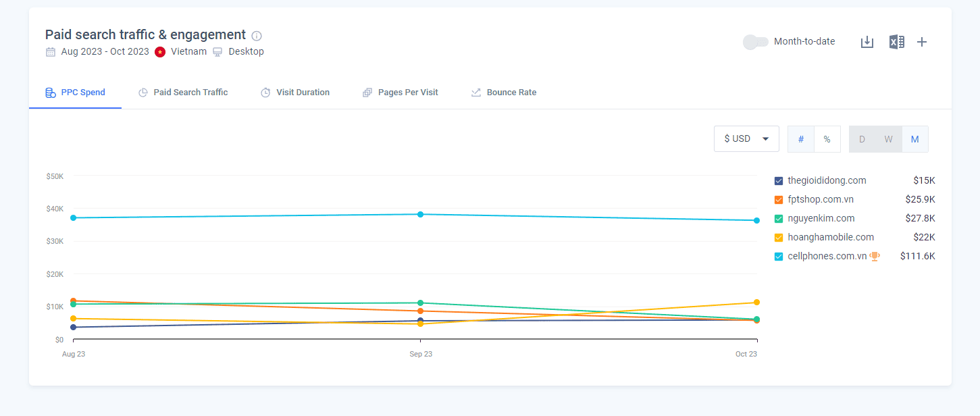Click the trophy icon next to cellphones.com.vn

[875, 256]
